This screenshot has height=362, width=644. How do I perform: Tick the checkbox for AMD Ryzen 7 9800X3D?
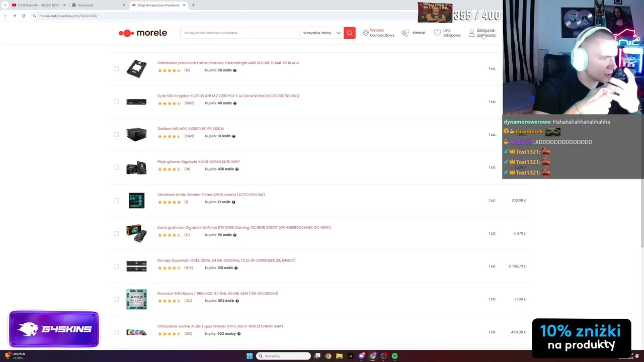[x=116, y=299]
